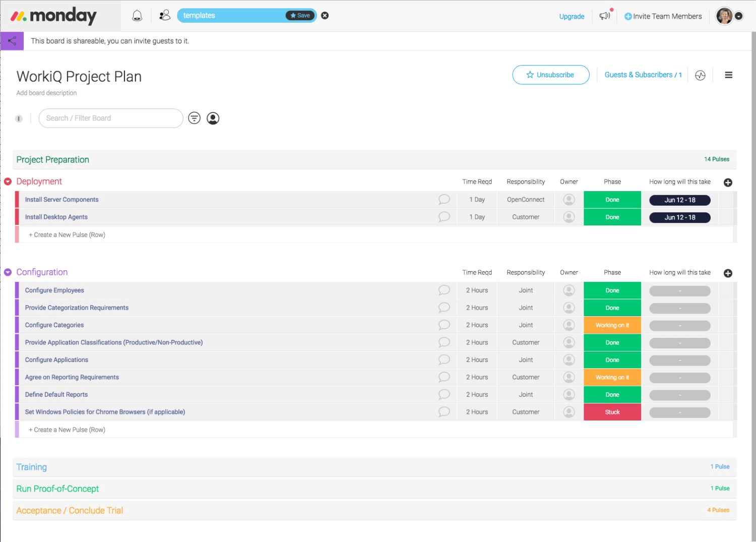The image size is (756, 542).
Task: Set empty timeline for Configure Employees
Action: [x=680, y=291]
